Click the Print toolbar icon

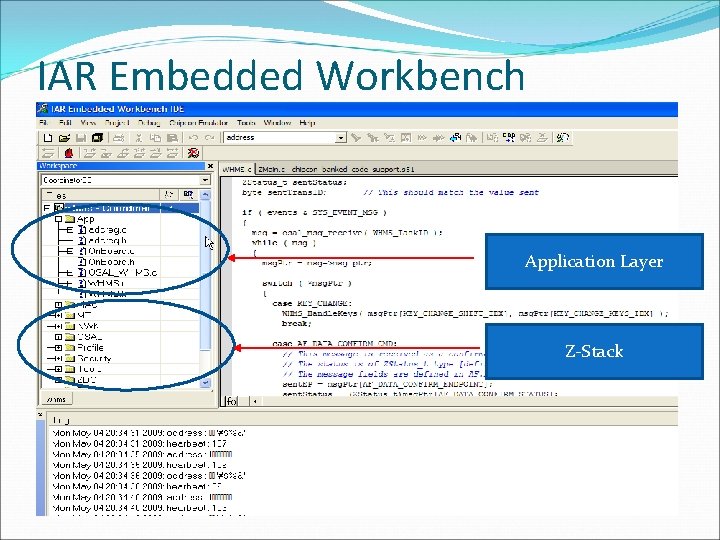click(118, 137)
